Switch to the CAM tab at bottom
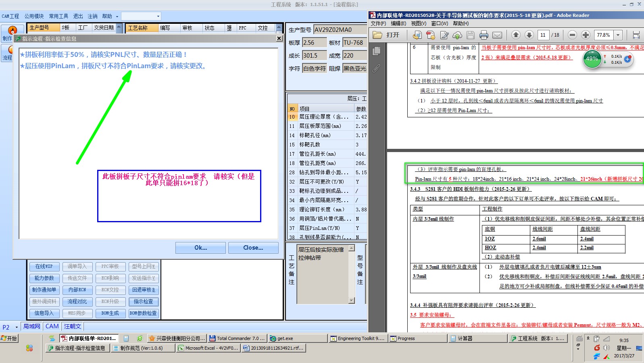644x363 pixels. coord(52,326)
